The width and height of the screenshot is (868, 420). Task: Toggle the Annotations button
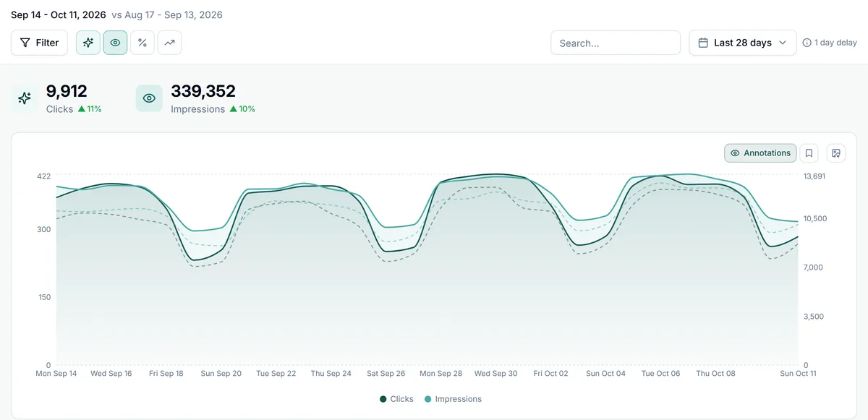(760, 153)
